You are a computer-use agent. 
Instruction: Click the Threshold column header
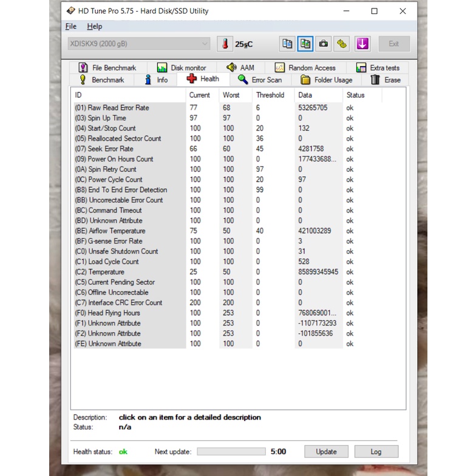coord(270,95)
